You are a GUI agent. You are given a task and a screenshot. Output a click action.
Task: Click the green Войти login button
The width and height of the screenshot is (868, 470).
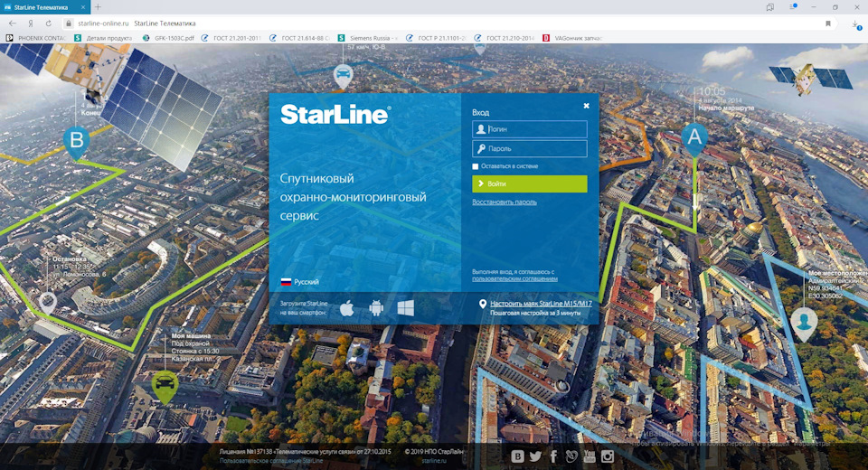529,183
